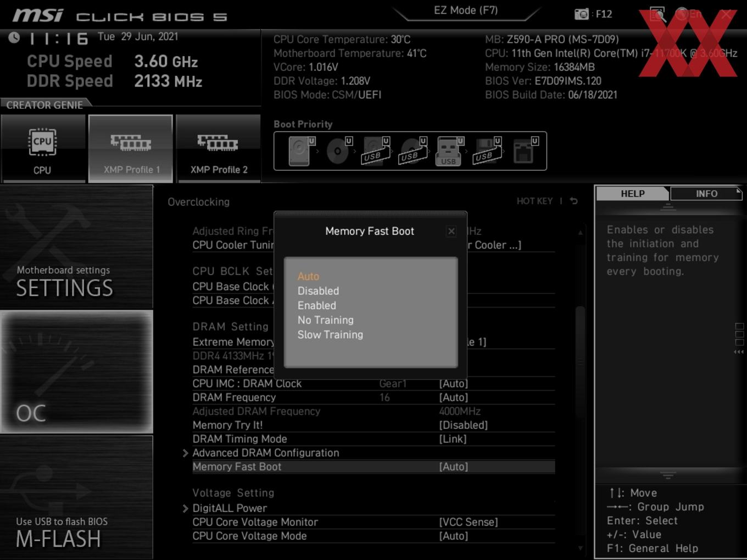Image resolution: width=747 pixels, height=560 pixels.
Task: Choose Auto in Memory Fast Boot list
Action: [308, 276]
